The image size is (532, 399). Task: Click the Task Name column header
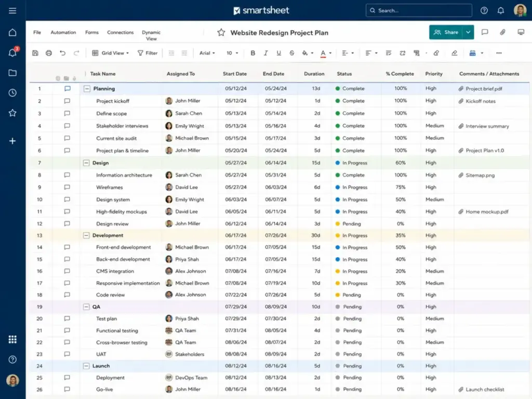103,74
